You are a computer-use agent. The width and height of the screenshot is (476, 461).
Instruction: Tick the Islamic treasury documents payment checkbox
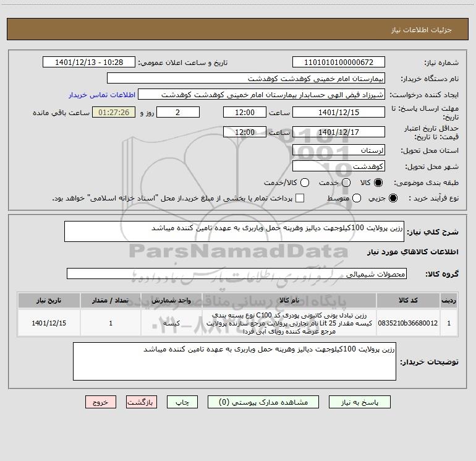(300, 198)
